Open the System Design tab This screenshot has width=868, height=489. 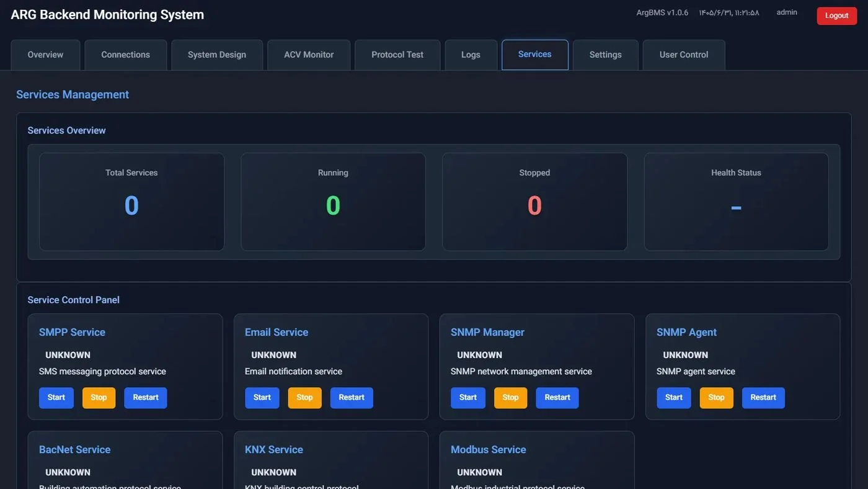(x=217, y=55)
